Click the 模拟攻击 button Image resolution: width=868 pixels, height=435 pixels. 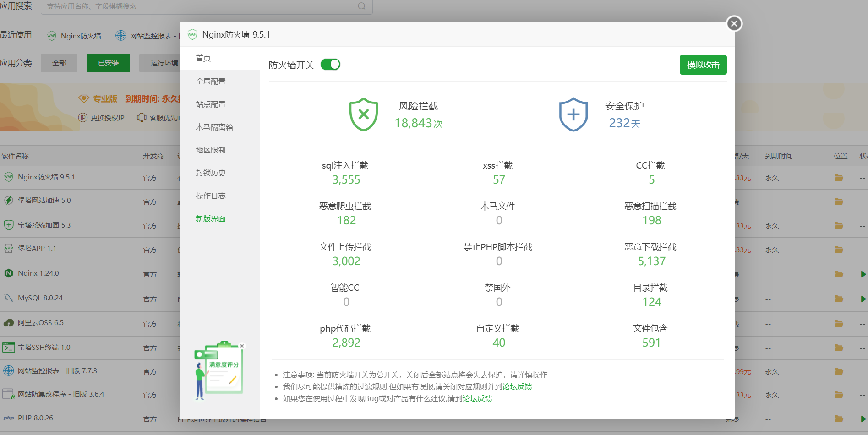(703, 65)
